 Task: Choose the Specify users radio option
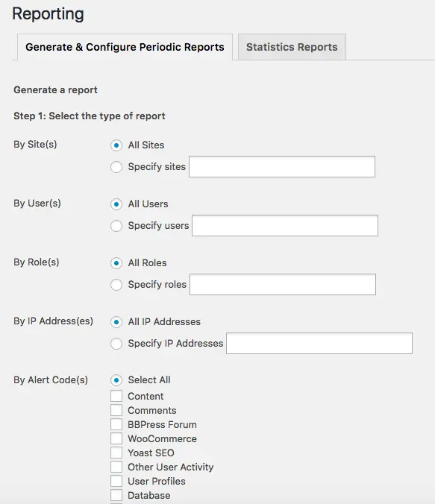[x=116, y=226]
